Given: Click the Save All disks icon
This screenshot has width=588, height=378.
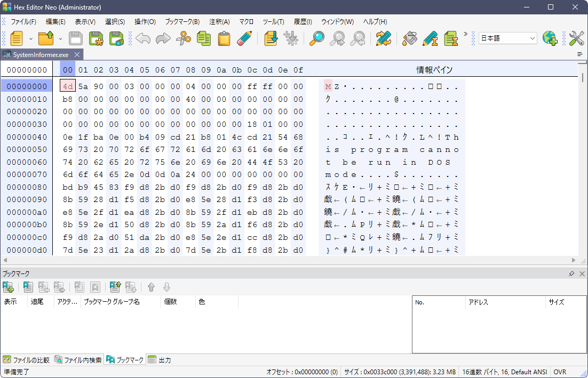Looking at the screenshot, I should point(116,38).
